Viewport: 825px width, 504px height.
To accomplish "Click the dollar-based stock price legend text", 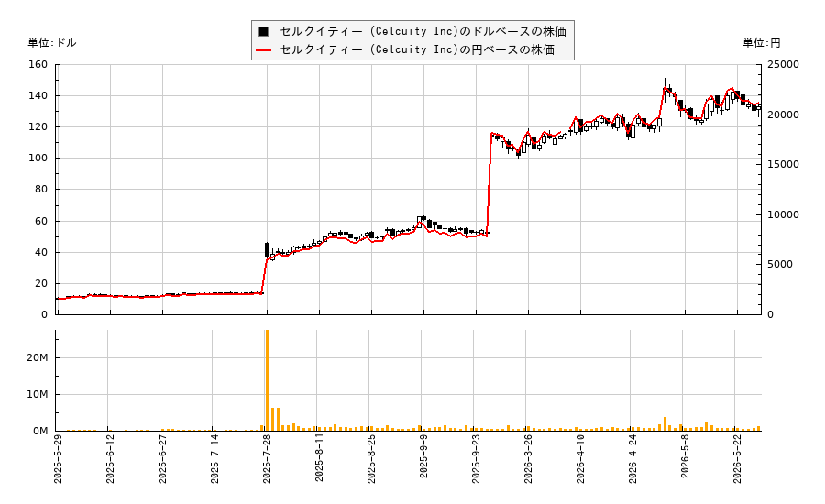I will coord(423,31).
